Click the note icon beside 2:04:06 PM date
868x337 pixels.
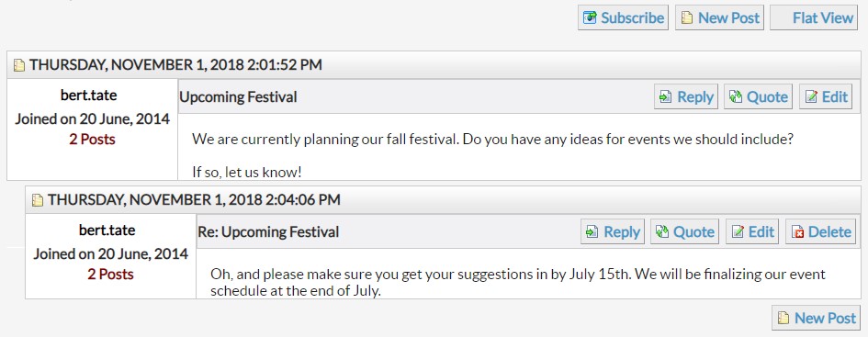coord(37,200)
